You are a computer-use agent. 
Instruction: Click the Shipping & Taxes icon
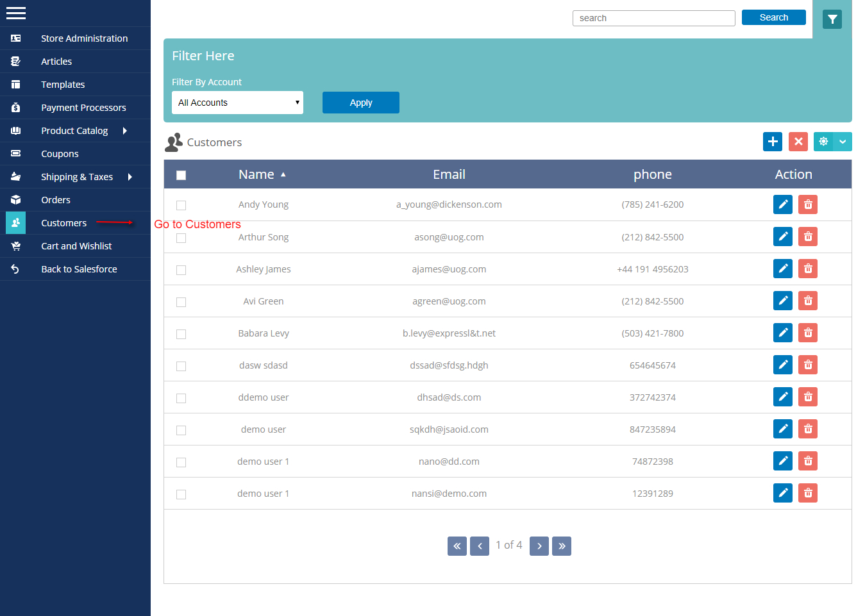click(15, 177)
